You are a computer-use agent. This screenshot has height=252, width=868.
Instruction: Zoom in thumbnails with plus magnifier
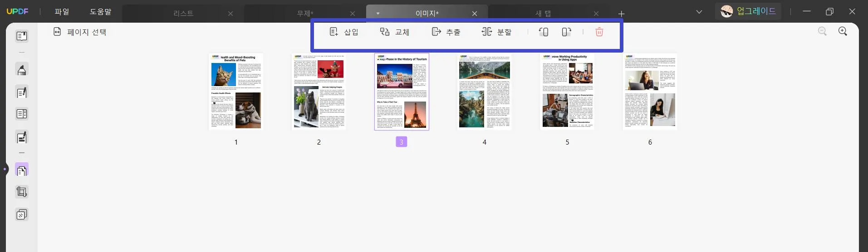pos(843,31)
